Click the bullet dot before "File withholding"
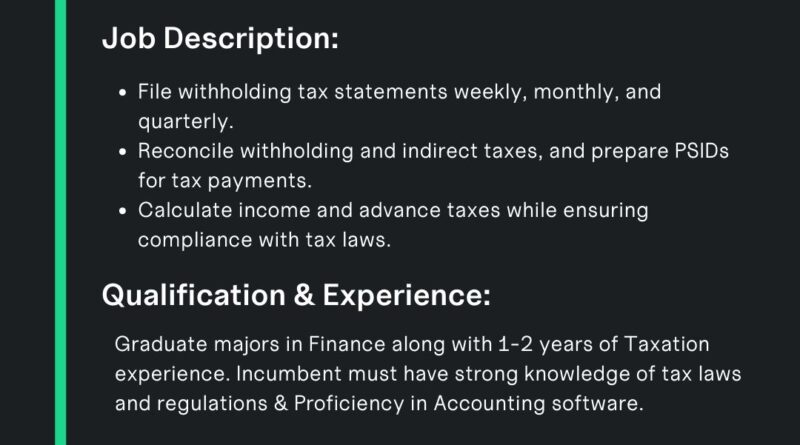 click(122, 93)
